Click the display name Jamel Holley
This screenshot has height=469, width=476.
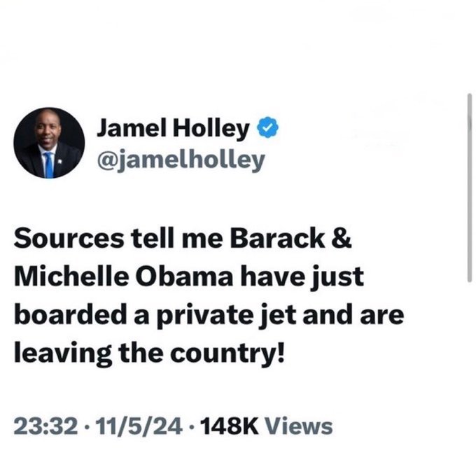(x=172, y=128)
